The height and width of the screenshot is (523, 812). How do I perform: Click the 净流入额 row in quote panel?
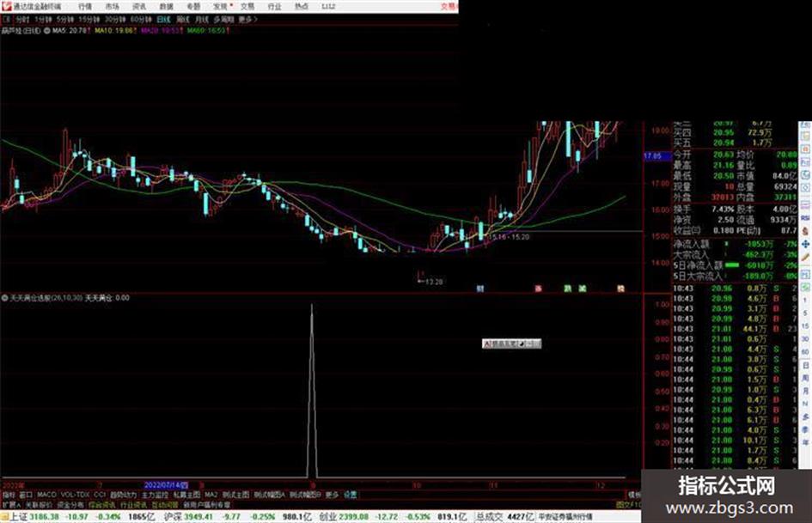735,244
